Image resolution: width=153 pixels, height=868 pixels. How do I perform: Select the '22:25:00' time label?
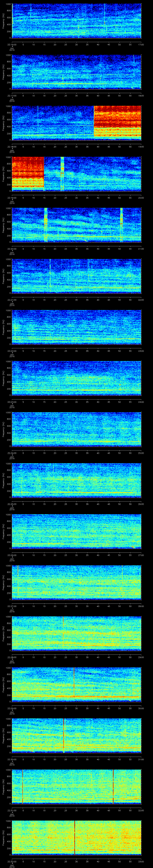12,504
